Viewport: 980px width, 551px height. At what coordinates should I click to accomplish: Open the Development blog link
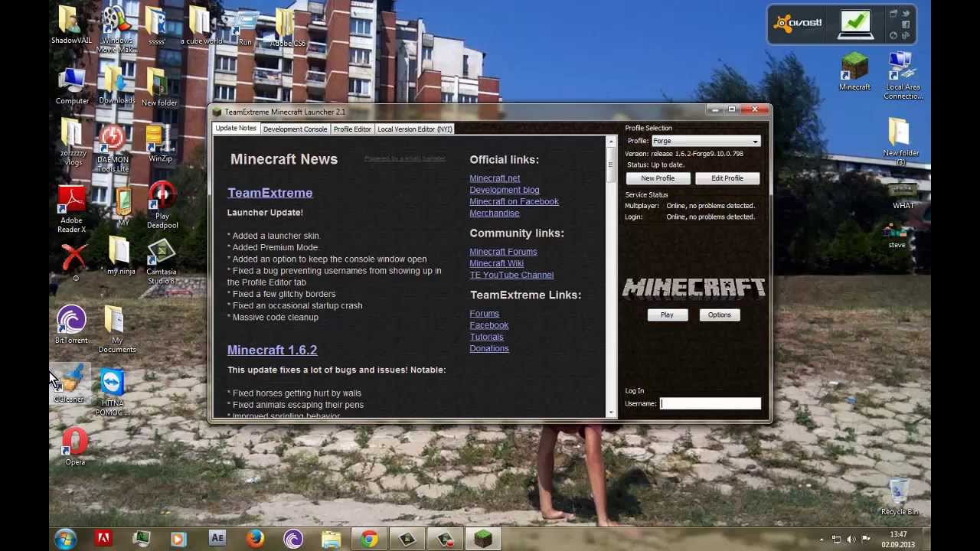click(x=505, y=190)
